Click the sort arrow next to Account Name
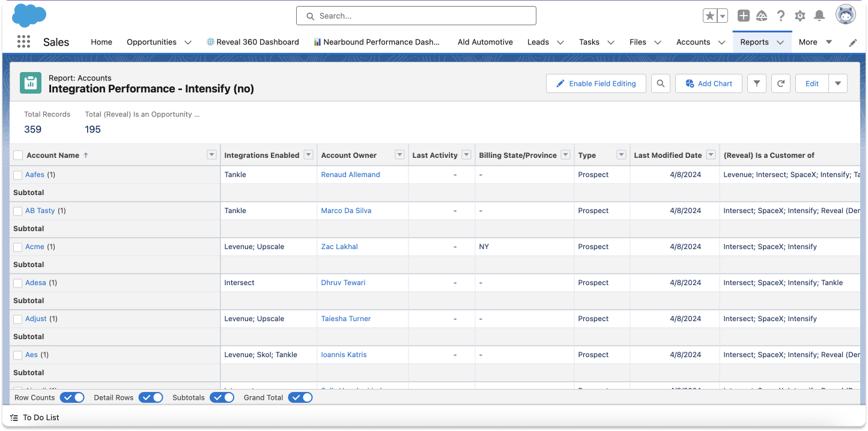Viewport: 868px width, 431px height. [x=86, y=155]
